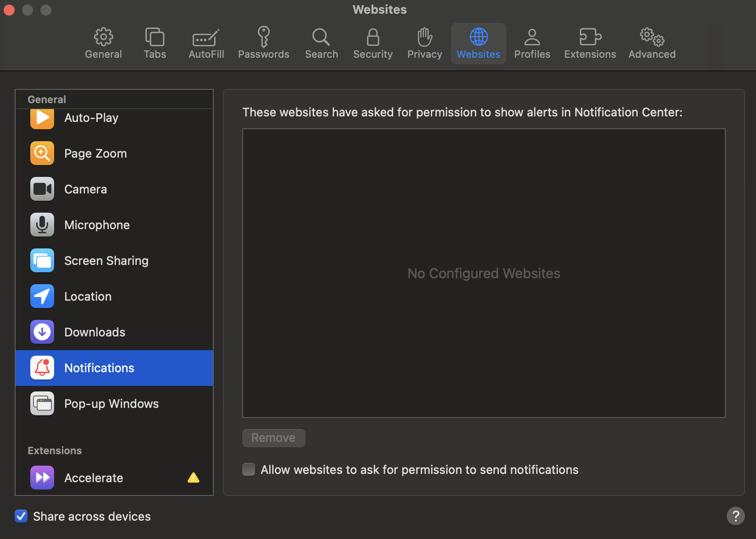
Task: Open Location permissions icon
Action: tap(42, 297)
